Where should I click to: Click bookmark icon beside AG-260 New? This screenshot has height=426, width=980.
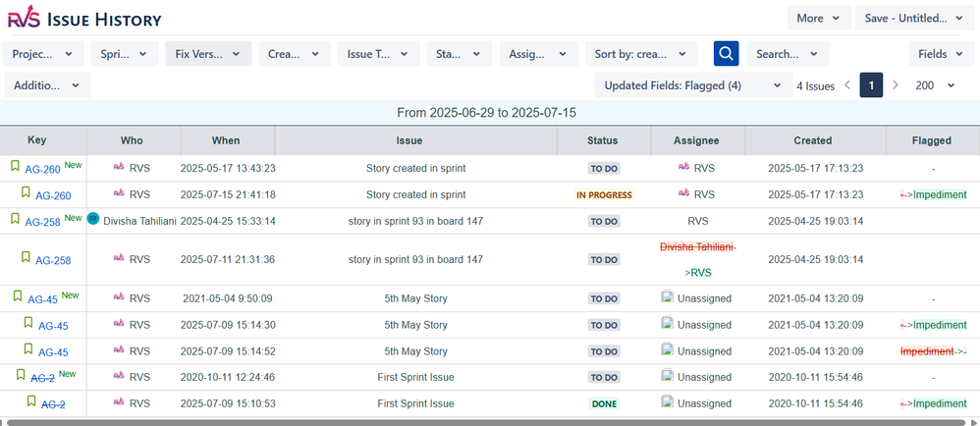coord(16,166)
